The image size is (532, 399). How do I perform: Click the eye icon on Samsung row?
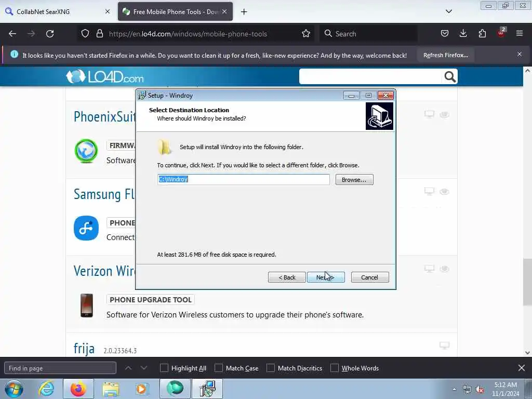[x=445, y=192]
